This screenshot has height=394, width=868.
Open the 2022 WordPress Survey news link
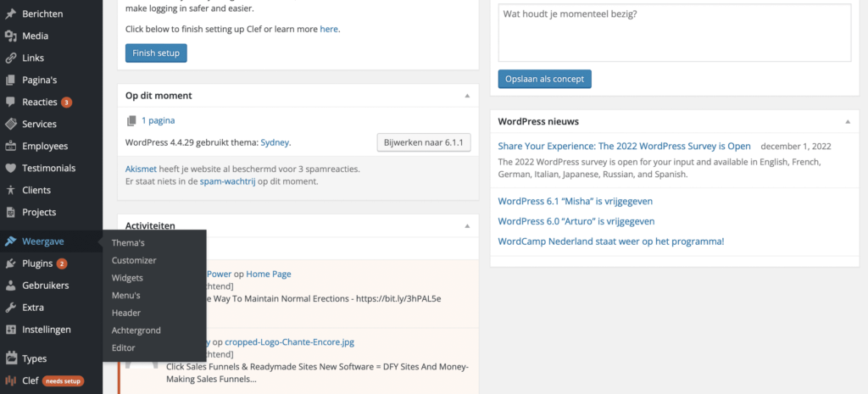[625, 146]
